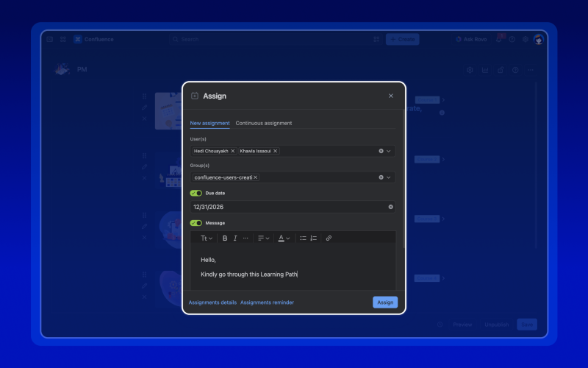Click Bold in the message toolbar
The width and height of the screenshot is (588, 368).
(225, 238)
